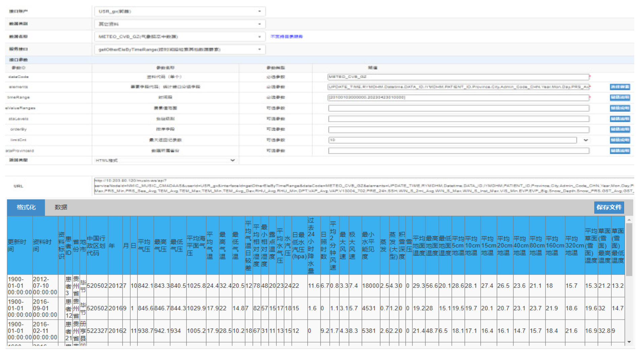Expand the limitCnt value dropdown arrow

[586, 140]
